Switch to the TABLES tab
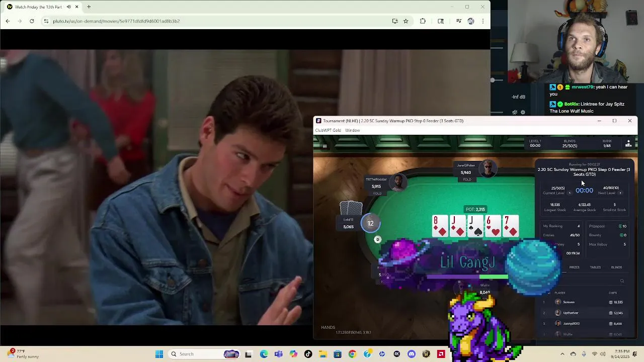Image resolution: width=644 pixels, height=362 pixels. 595,267
